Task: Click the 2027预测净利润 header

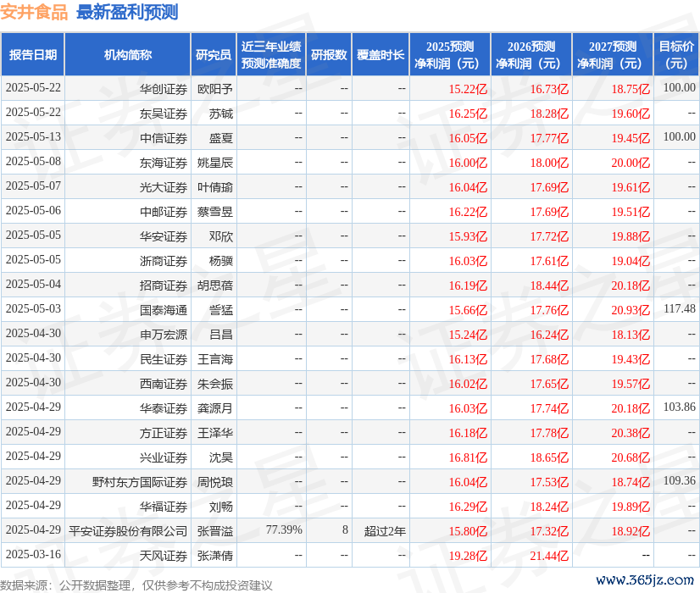Action: (613, 54)
